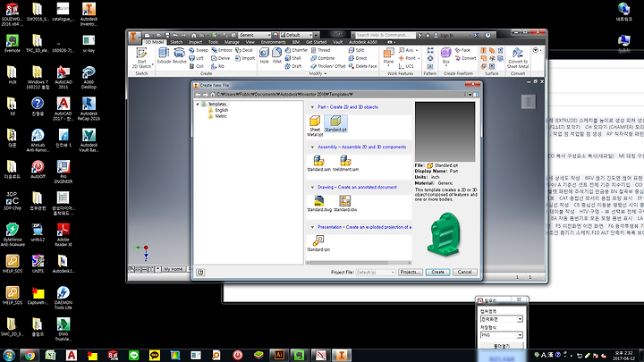Select the Delete Face tool

coord(362,66)
